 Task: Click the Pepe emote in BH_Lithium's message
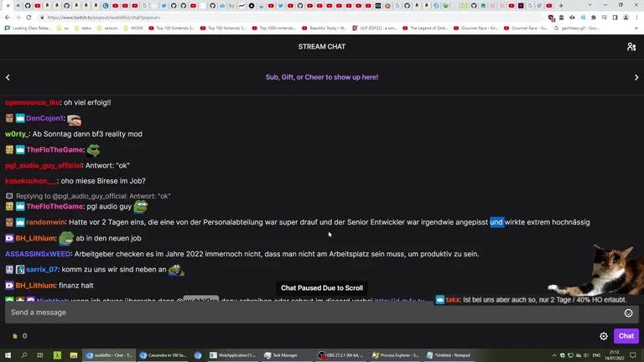pyautogui.click(x=66, y=238)
